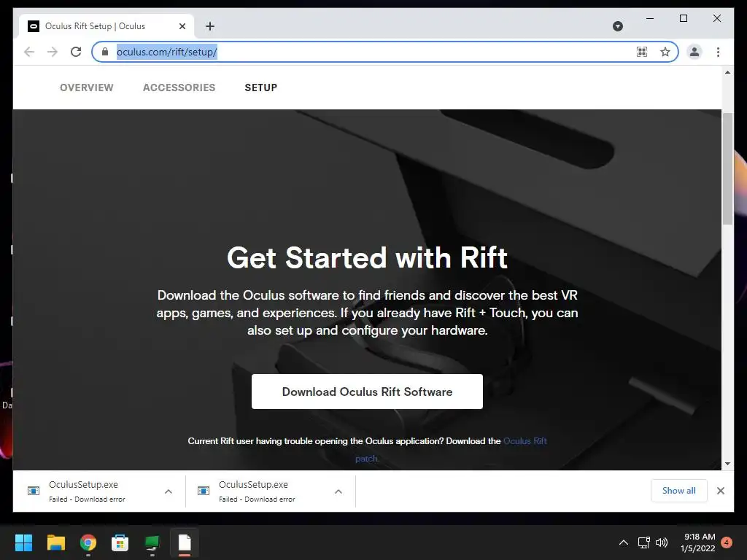This screenshot has width=747, height=560.
Task: Click the page scrollbar thumb
Action: point(727,168)
